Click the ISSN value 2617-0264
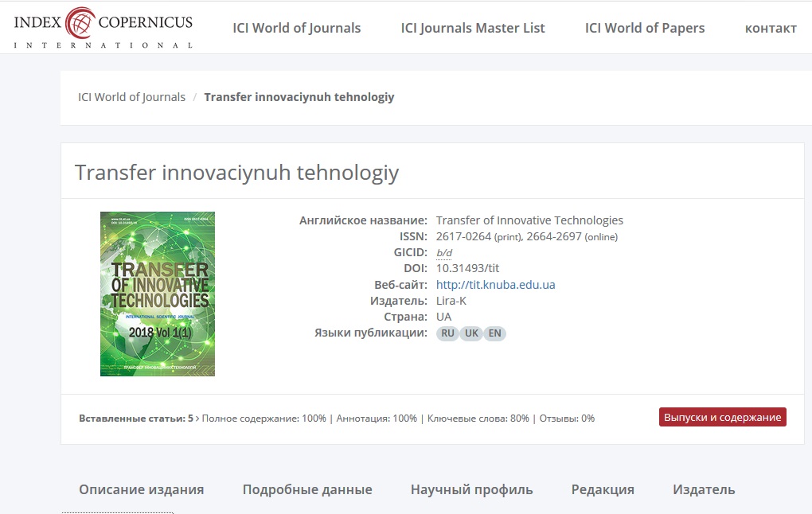This screenshot has width=812, height=514. click(x=463, y=236)
